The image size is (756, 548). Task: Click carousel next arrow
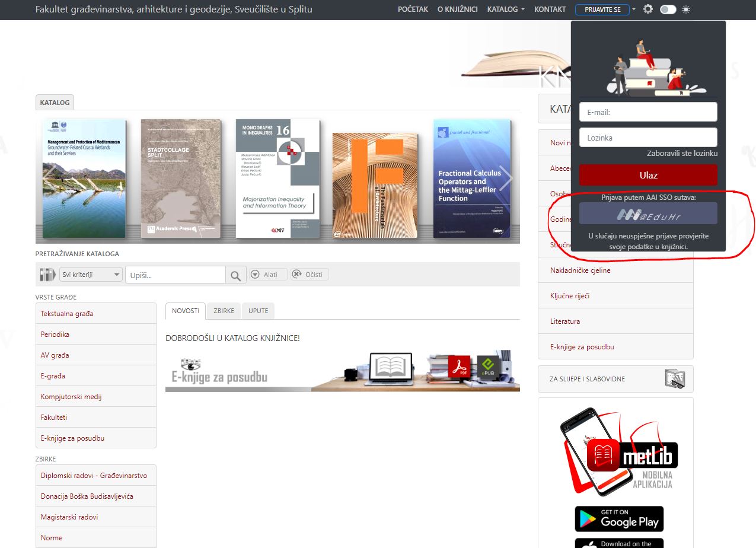tap(505, 179)
